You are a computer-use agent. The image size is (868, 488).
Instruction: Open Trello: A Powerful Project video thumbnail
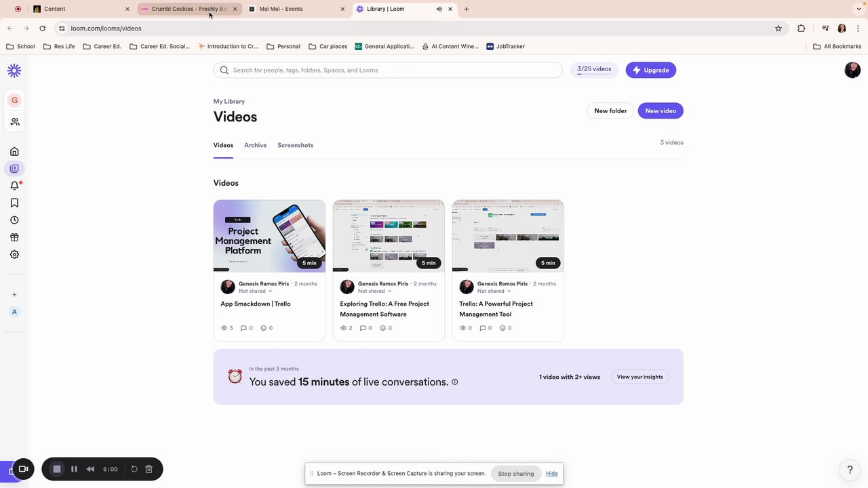[x=508, y=236]
